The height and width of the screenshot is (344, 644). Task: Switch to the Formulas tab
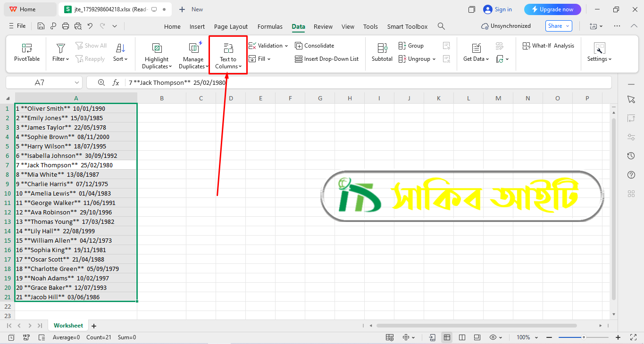pyautogui.click(x=270, y=26)
